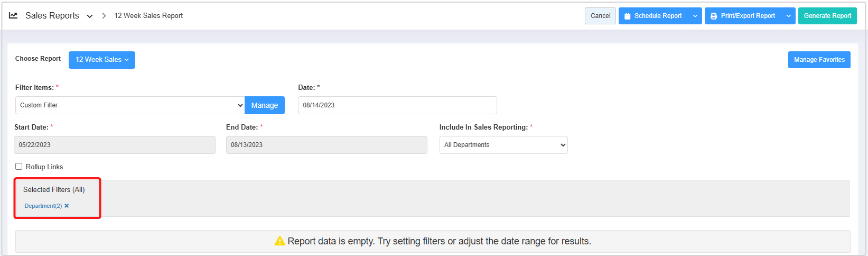Viewport: 868px width, 256px height.
Task: Open the 12 Week Sales report chooser
Action: coord(102,60)
